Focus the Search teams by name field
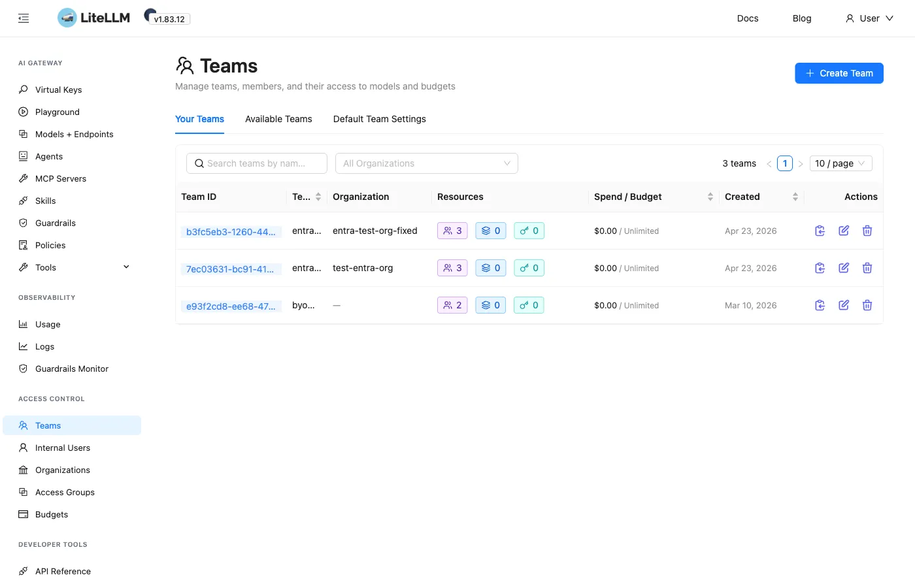915x588 pixels. pos(257,163)
